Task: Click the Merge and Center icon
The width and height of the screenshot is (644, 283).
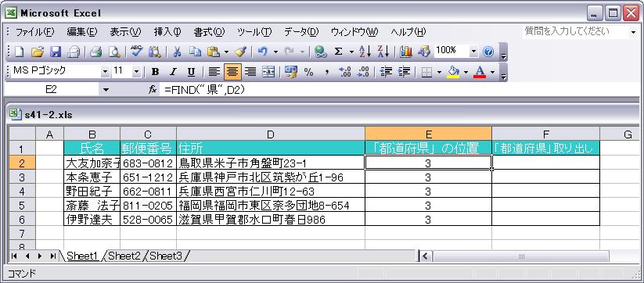Action: coord(268,72)
